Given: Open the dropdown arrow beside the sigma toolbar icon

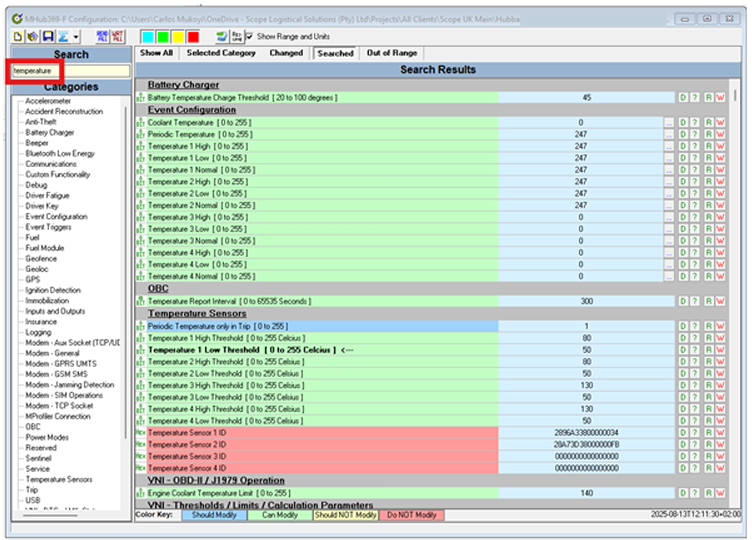Looking at the screenshot, I should click(76, 36).
